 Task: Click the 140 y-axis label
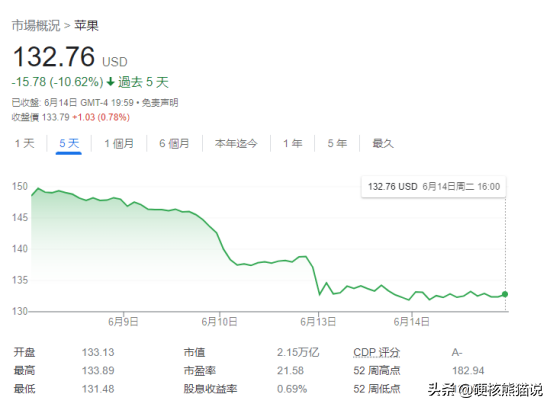pos(20,249)
